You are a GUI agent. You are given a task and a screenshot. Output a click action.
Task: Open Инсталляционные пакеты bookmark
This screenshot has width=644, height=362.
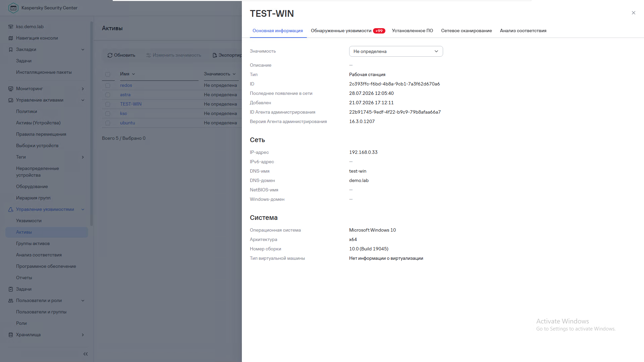[x=44, y=72]
